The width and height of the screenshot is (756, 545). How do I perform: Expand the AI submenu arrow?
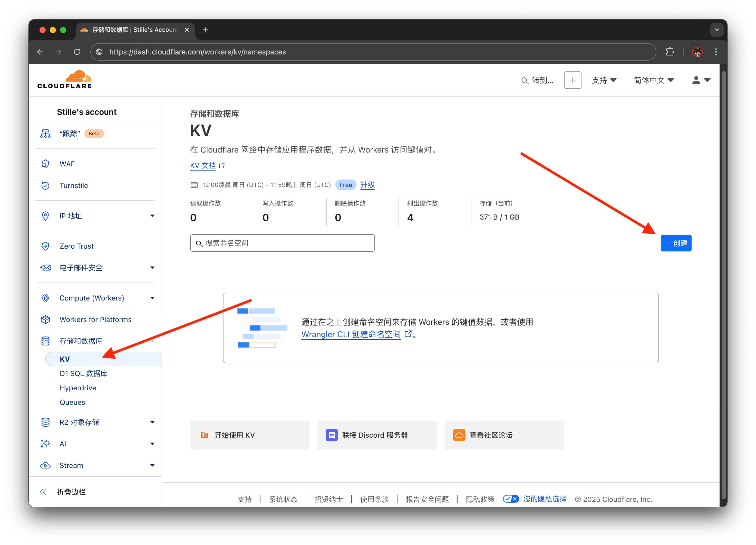pyautogui.click(x=152, y=444)
